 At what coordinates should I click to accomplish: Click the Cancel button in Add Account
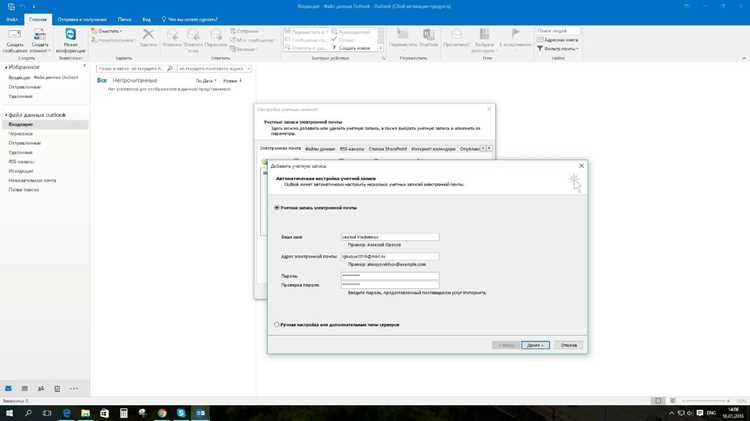[x=569, y=345]
